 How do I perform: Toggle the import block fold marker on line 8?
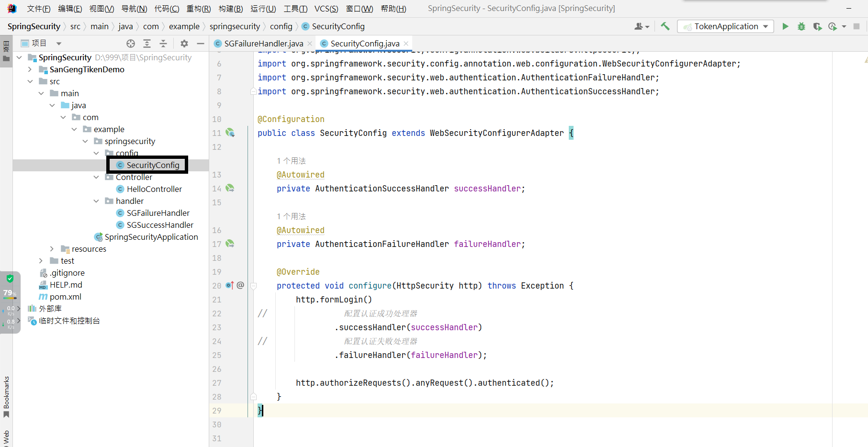[253, 91]
